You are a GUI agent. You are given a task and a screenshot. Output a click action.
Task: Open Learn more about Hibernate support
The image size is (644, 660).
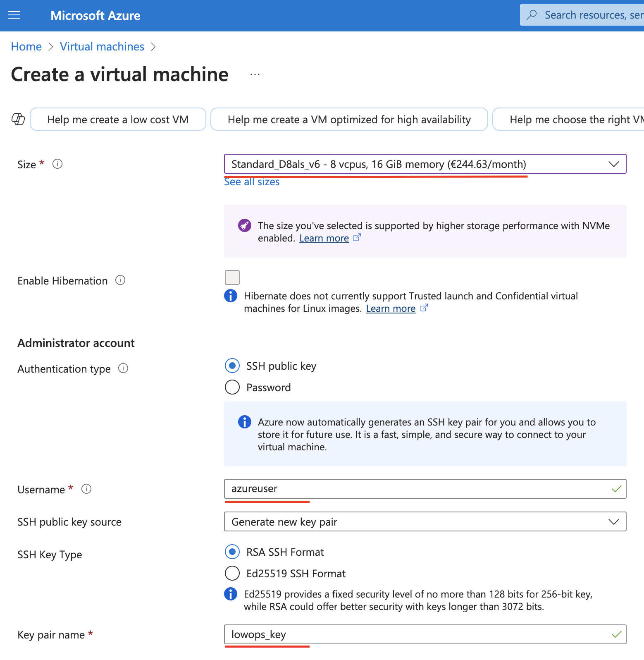(391, 308)
